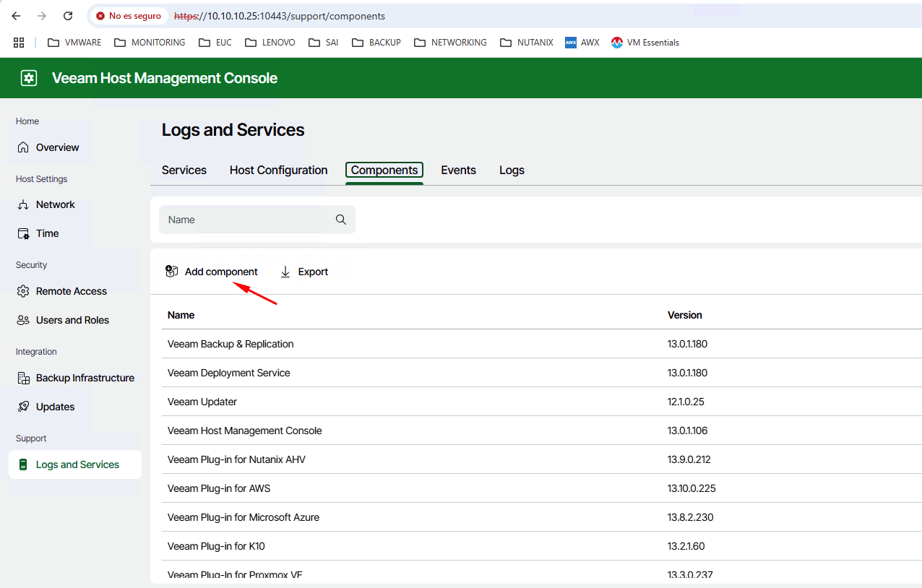
Task: Click the Updates rocket icon
Action: coord(23,407)
